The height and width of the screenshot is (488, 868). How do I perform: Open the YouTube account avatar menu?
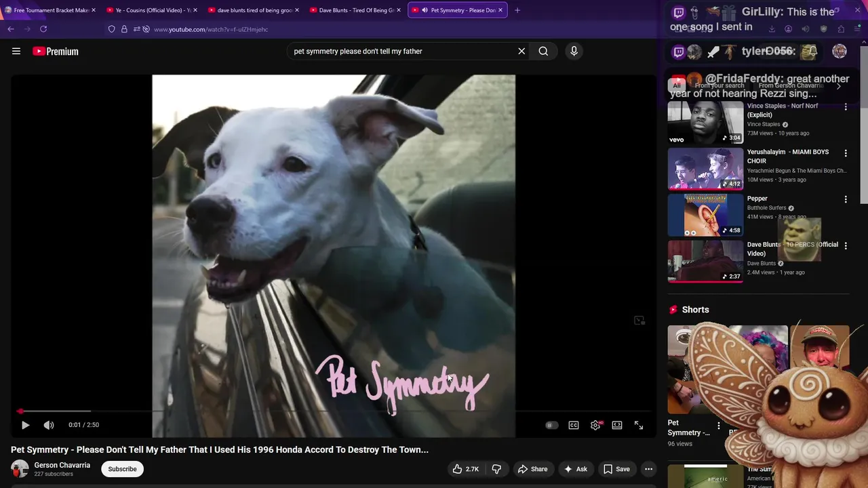[840, 52]
